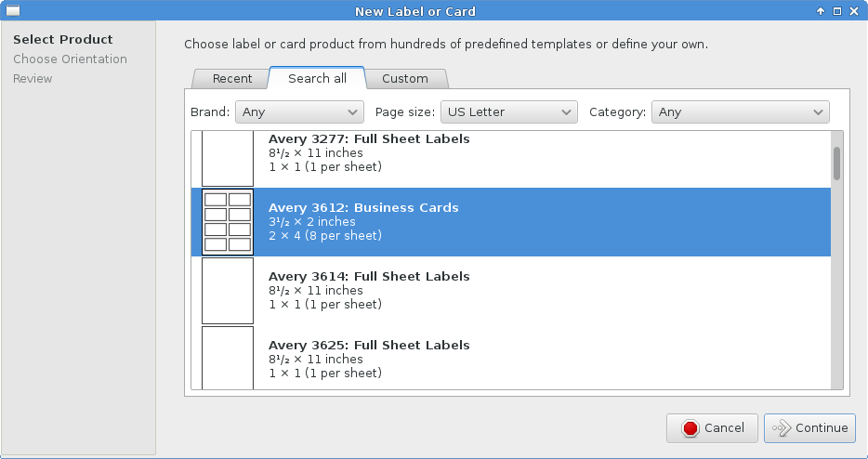The image size is (868, 459).
Task: Open the Brand dropdown
Action: click(299, 111)
